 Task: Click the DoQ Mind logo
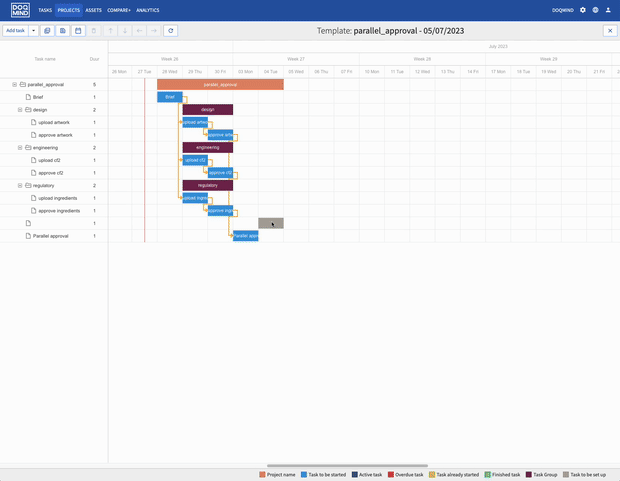point(20,10)
